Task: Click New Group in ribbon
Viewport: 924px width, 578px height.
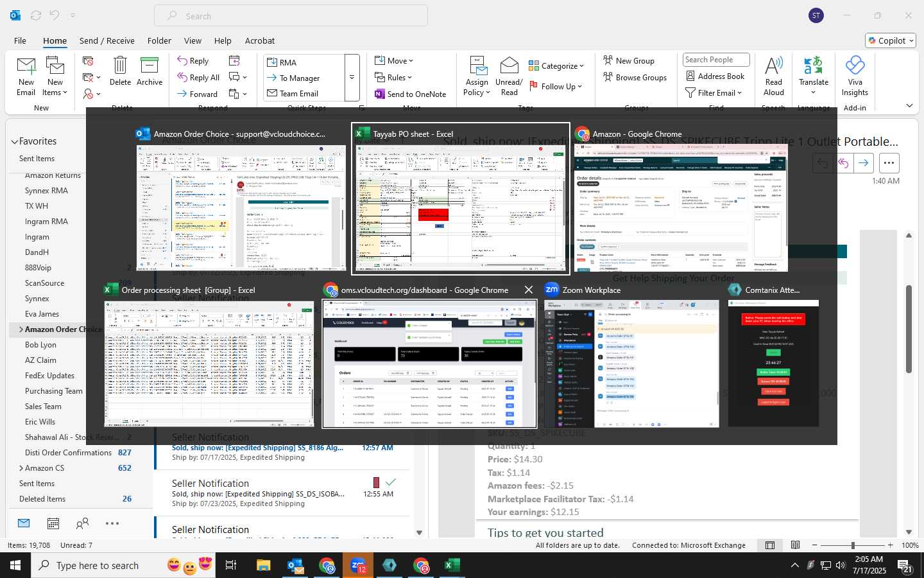Action: point(629,61)
